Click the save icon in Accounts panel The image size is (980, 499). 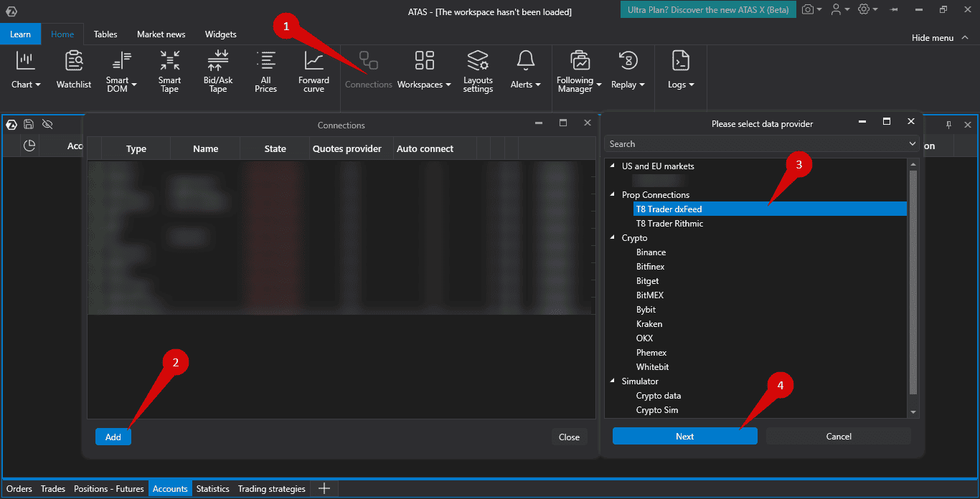29,124
